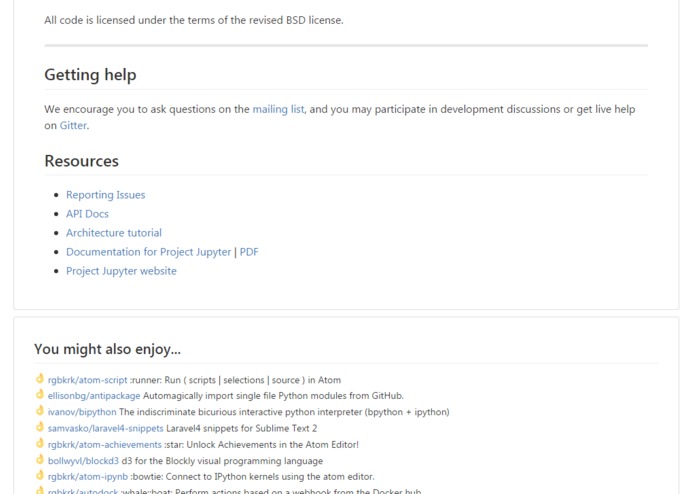Open the Gitter link
This screenshot has height=494, width=695.
[x=73, y=125]
